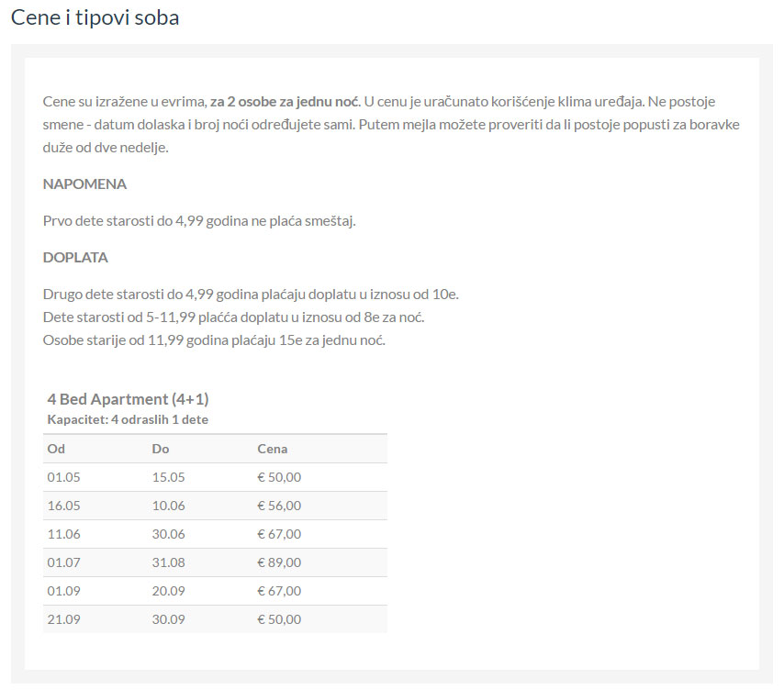Click the 31.08 end date cell
The image size is (784, 690).
(169, 562)
